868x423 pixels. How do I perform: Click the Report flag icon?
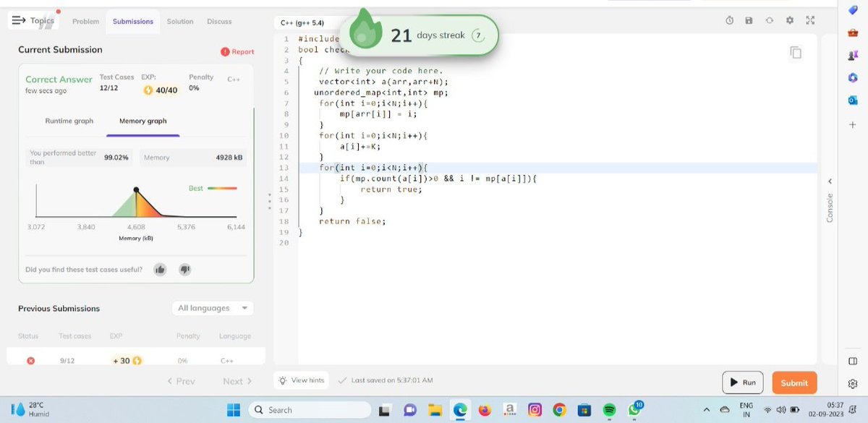click(x=226, y=51)
